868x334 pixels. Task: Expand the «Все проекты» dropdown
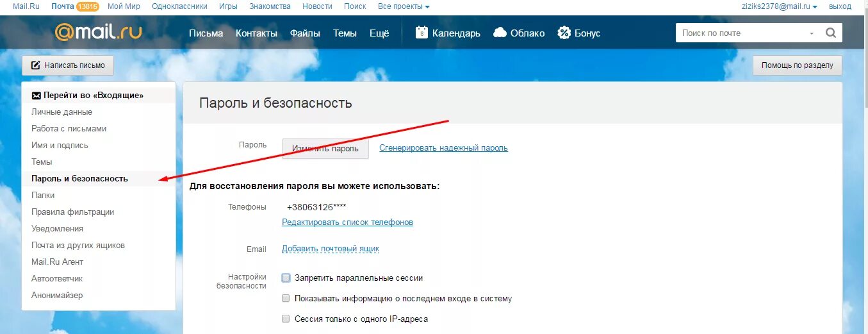(404, 6)
